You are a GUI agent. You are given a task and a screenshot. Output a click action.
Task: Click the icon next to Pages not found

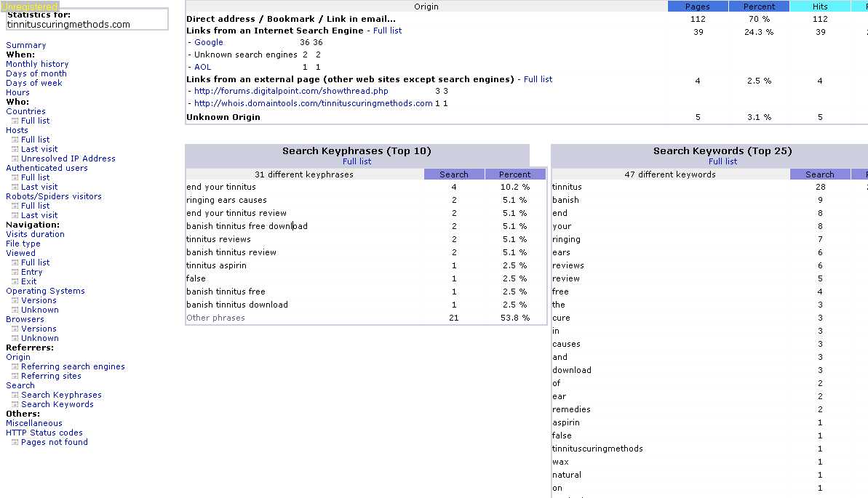(15, 443)
